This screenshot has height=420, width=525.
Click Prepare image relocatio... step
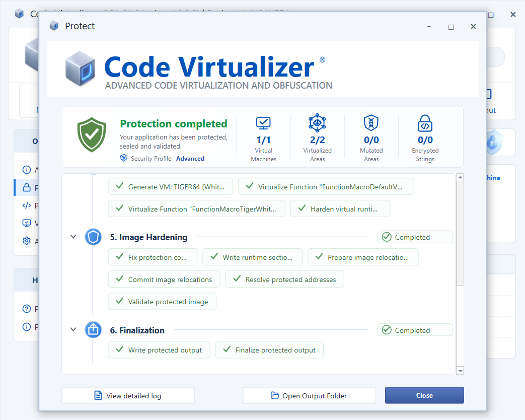(363, 257)
